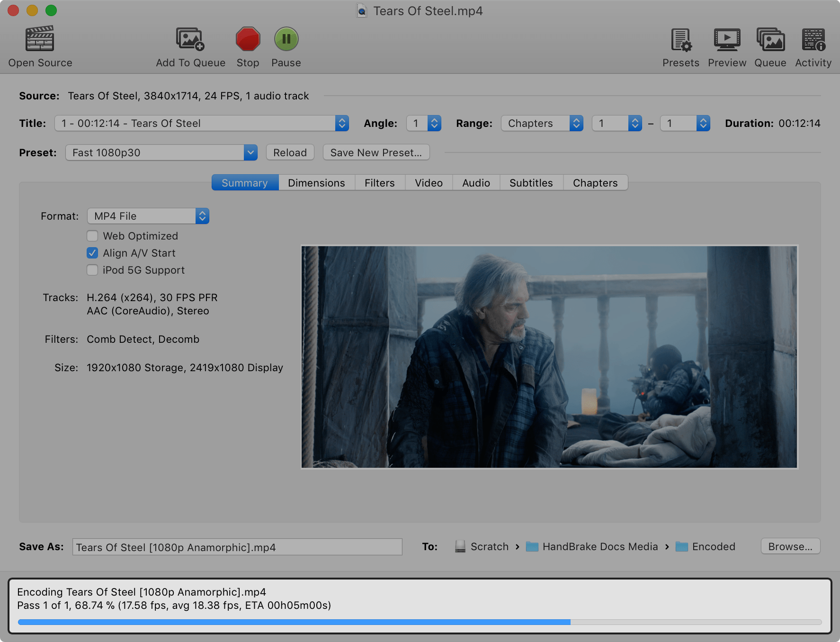840x642 pixels.
Task: Open a new video source
Action: pos(40,45)
